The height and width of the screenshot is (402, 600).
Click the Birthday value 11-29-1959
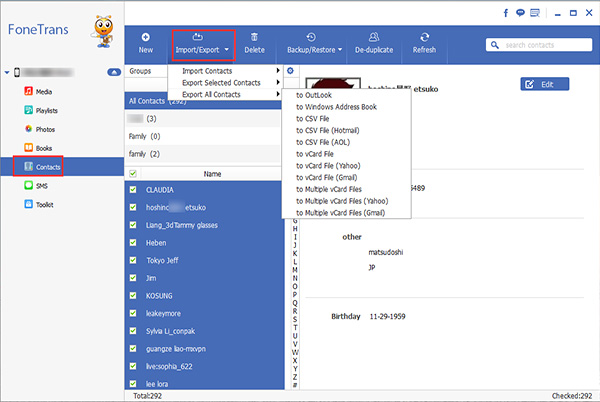click(x=387, y=316)
